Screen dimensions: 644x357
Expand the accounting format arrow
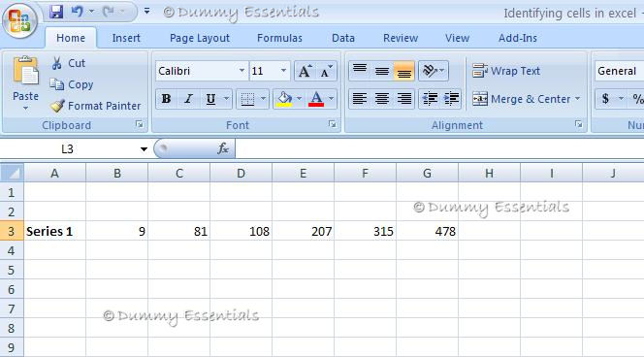621,99
